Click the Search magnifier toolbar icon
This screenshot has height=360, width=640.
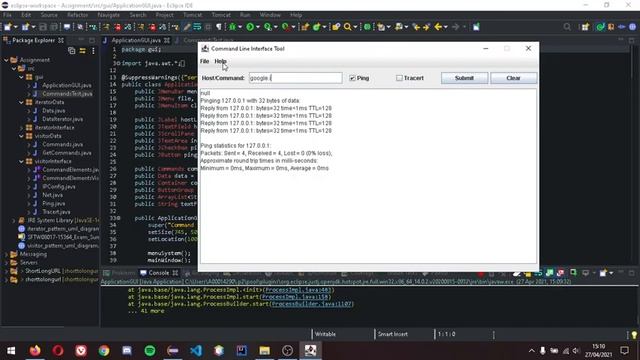pos(347,27)
